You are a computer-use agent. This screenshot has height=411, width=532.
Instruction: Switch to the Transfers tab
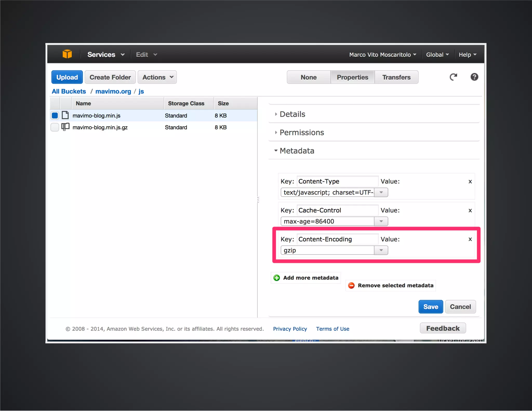396,77
